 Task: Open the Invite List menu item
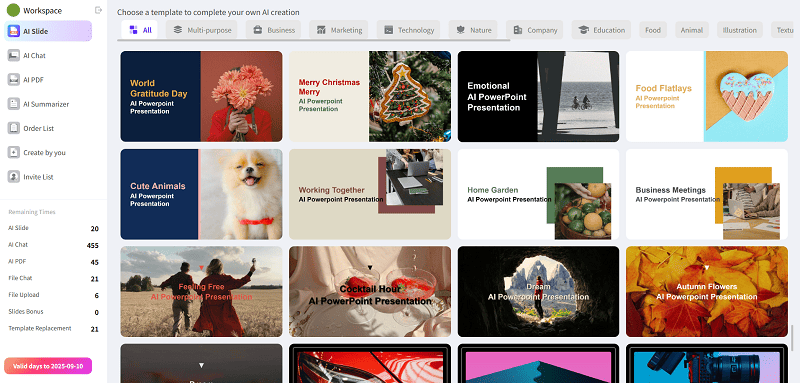48,177
